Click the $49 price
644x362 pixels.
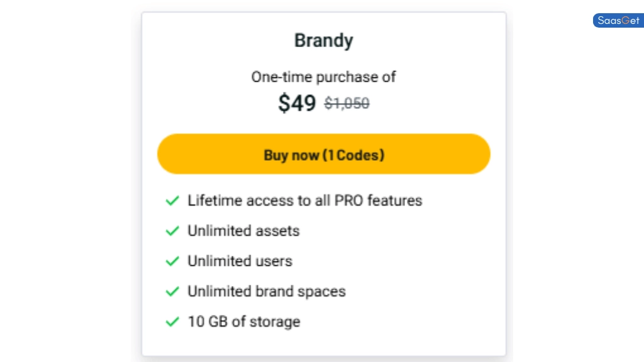[297, 103]
